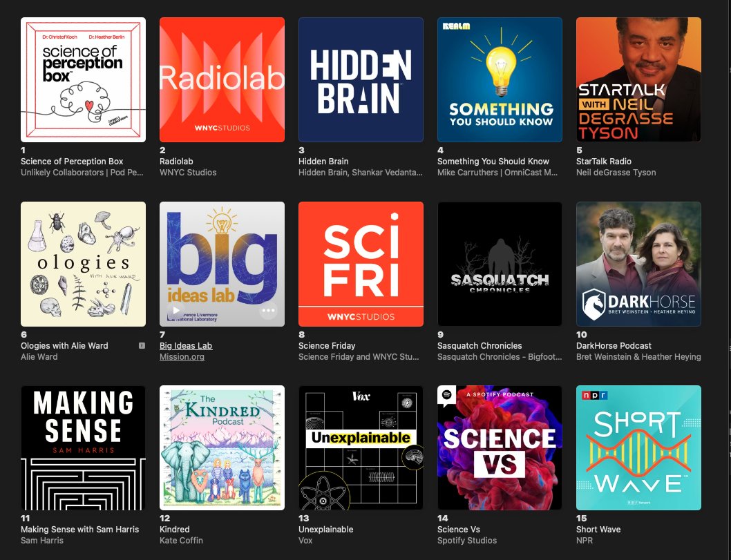Open Hidden Brain podcast artwork
The image size is (731, 560).
coord(361,79)
